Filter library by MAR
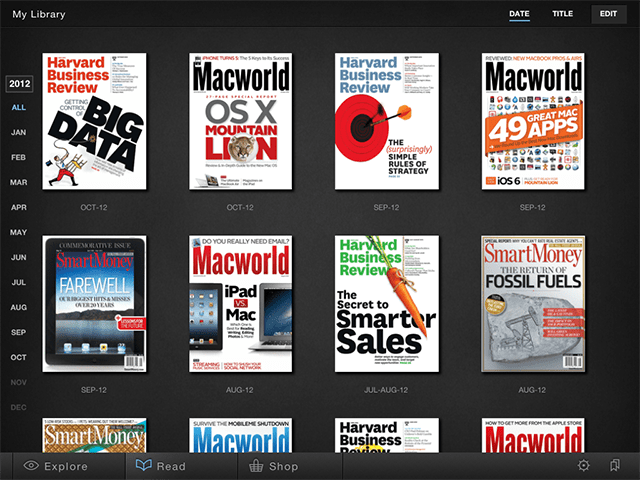This screenshot has height=480, width=640. [19, 182]
